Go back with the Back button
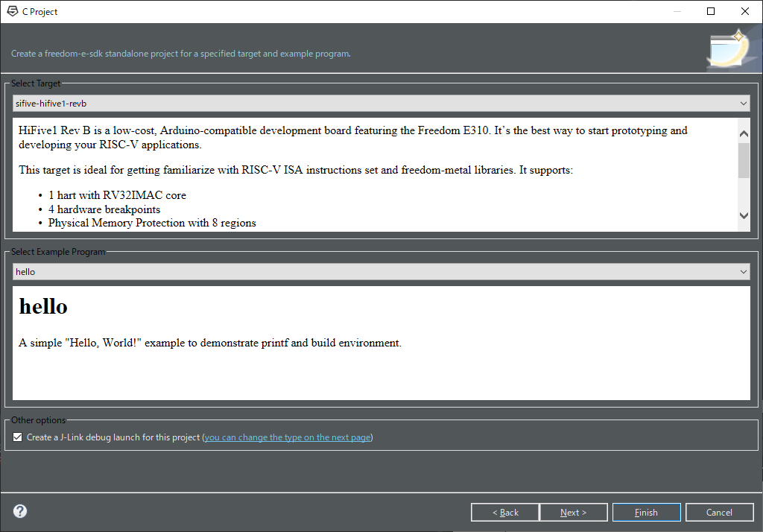763x532 pixels. click(x=504, y=512)
